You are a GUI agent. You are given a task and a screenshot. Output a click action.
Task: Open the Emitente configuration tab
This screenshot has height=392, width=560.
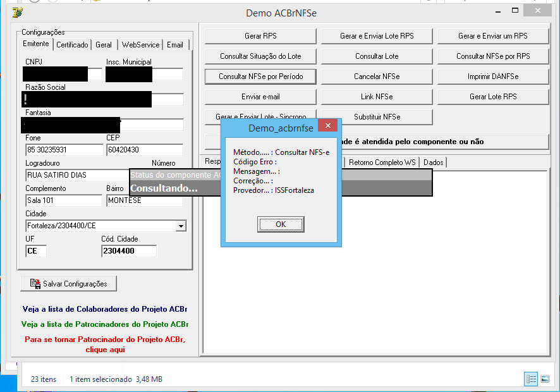click(x=36, y=44)
